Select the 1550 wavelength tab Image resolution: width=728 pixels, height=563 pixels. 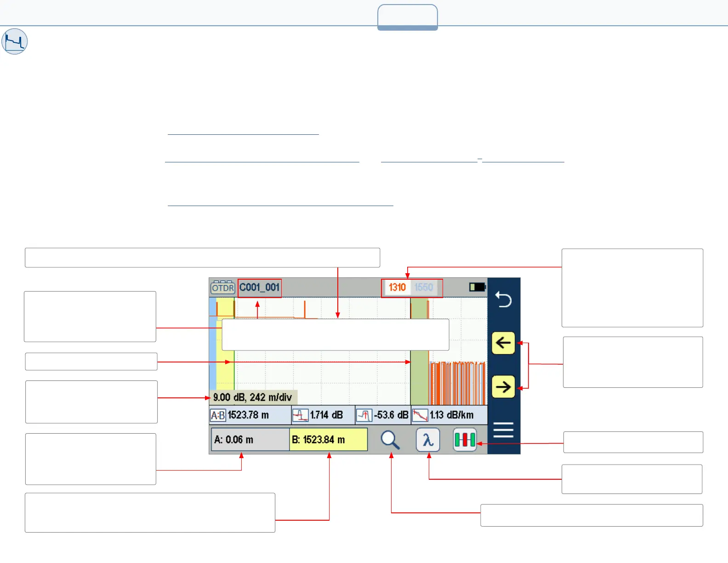pos(424,287)
